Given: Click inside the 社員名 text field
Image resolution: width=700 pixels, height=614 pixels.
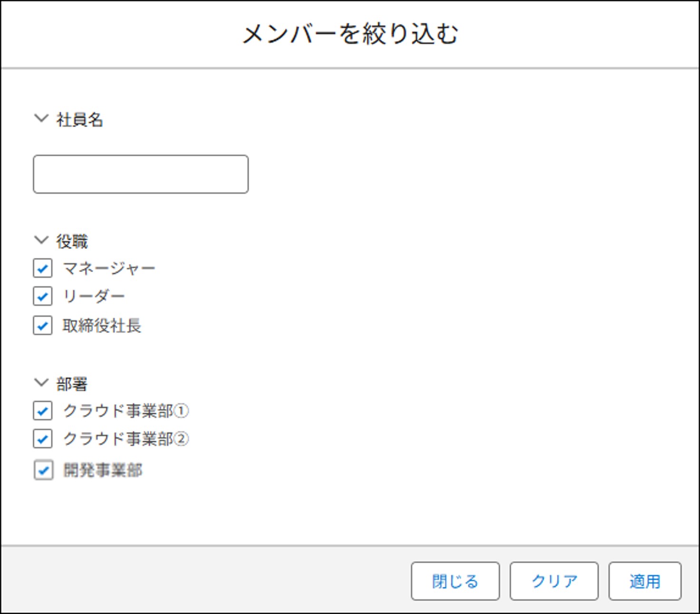Looking at the screenshot, I should pyautogui.click(x=140, y=174).
